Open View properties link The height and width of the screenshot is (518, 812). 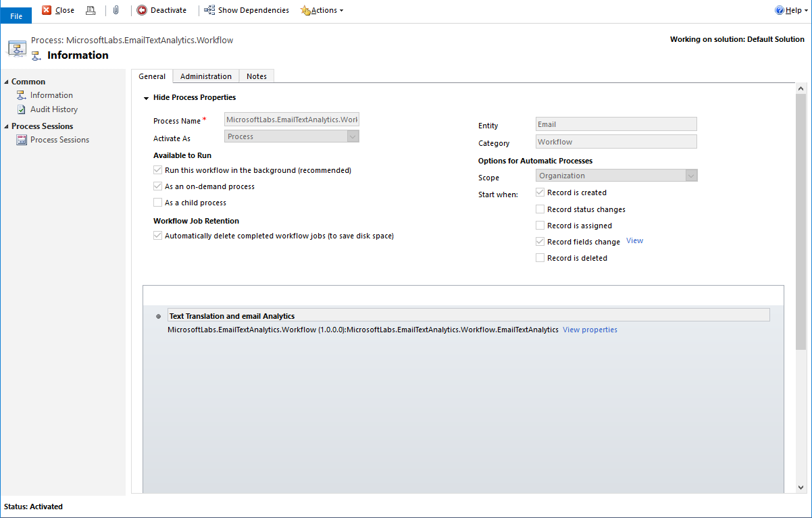[590, 330]
